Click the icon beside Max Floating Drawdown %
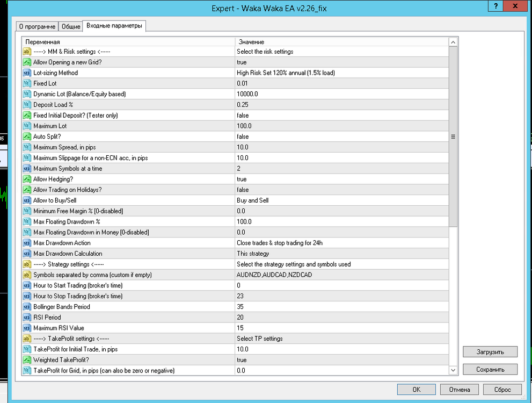This screenshot has width=532, height=403. pyautogui.click(x=27, y=222)
